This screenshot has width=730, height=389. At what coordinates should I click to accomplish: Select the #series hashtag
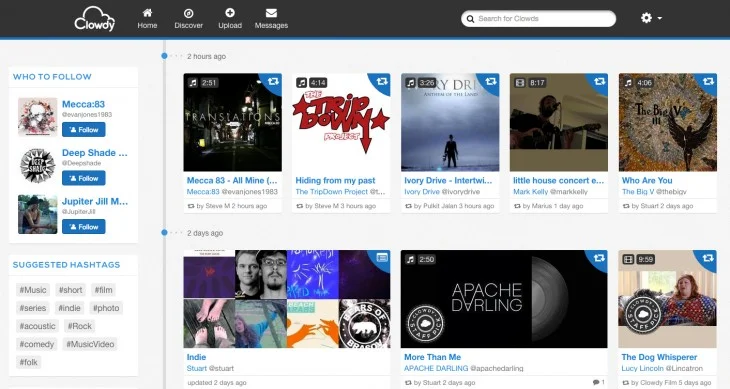(x=33, y=308)
